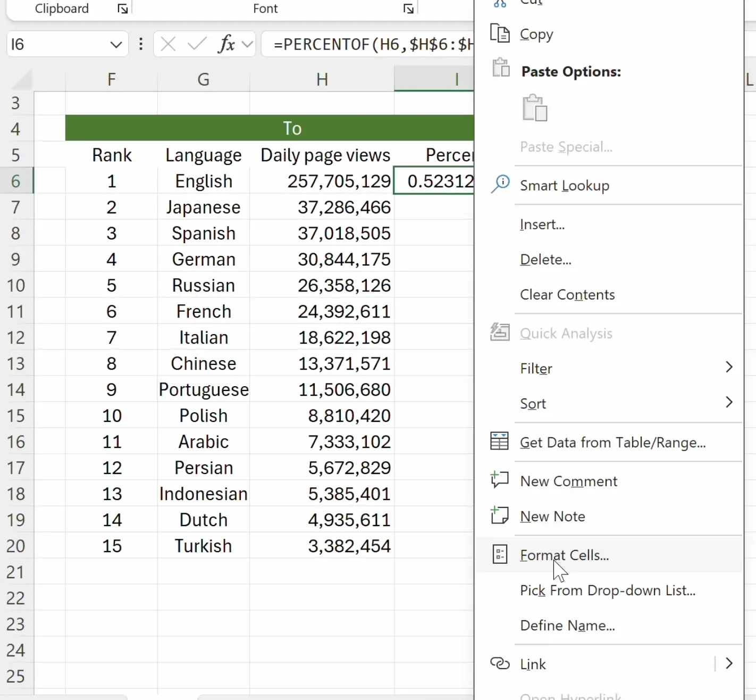Image resolution: width=756 pixels, height=700 pixels.
Task: Click the New Comment icon
Action: pyautogui.click(x=500, y=479)
